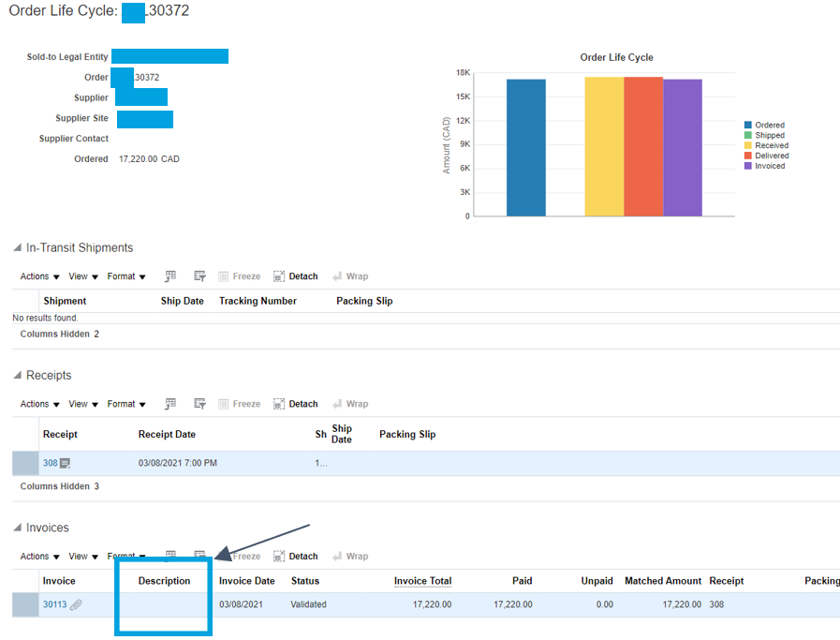Open Export to Excel in the Invoices toolbar
This screenshot has width=840, height=640.
(x=170, y=556)
